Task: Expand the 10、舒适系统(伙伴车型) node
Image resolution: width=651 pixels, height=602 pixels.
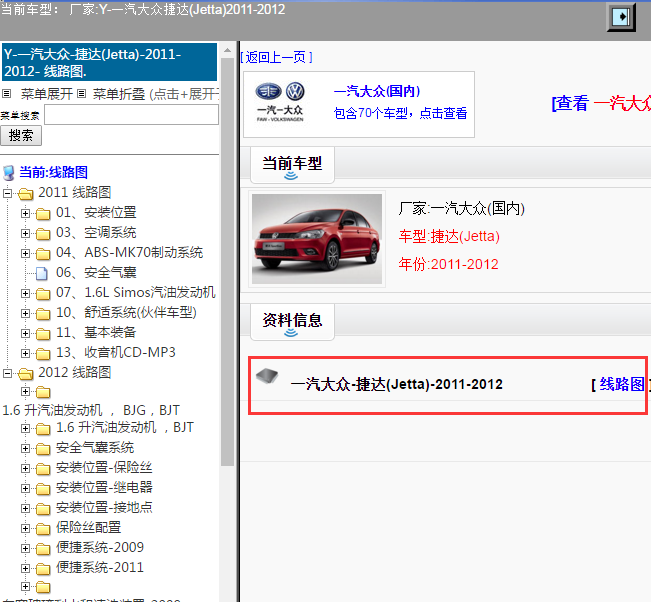Action: click(25, 313)
